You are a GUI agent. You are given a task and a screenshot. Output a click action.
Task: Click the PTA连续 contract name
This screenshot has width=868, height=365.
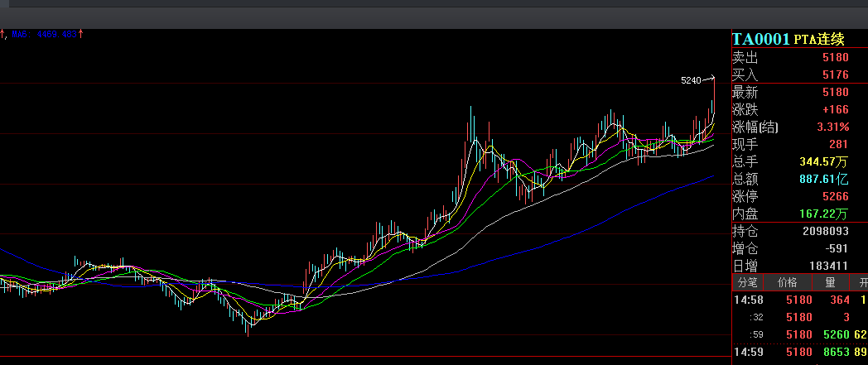(819, 40)
